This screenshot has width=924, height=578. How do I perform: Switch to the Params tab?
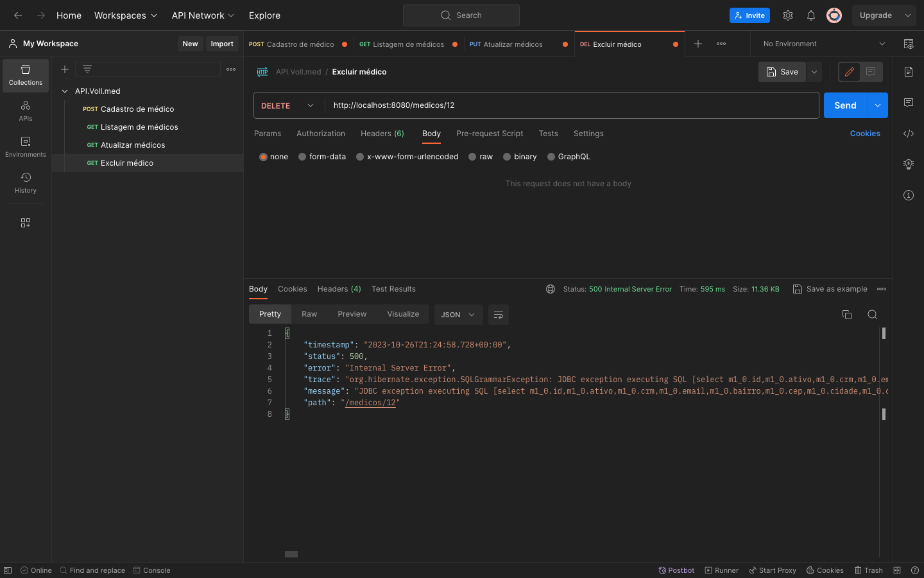point(268,134)
